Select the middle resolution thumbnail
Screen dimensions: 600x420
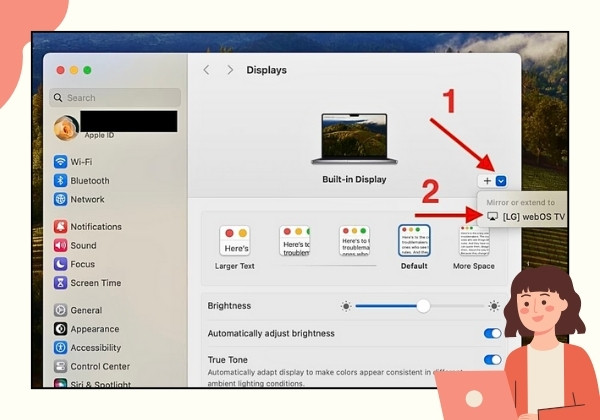(354, 241)
